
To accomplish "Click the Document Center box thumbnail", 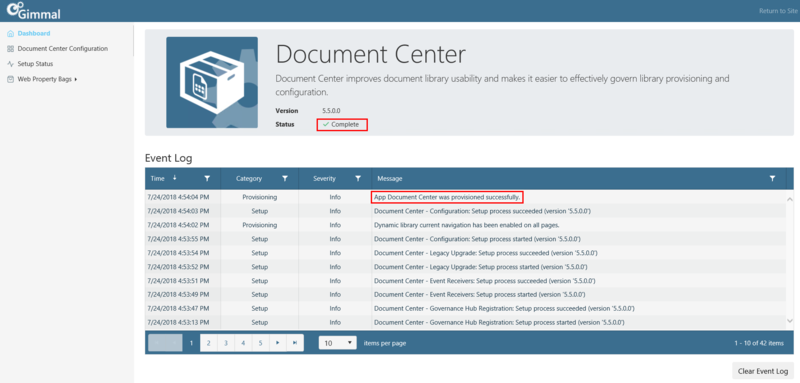I will coord(212,82).
